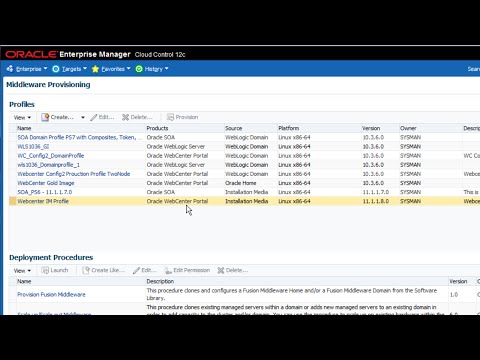The image size is (480, 360).
Task: Open the wls1036_Domainprofile_1 link
Action: [x=48, y=165]
